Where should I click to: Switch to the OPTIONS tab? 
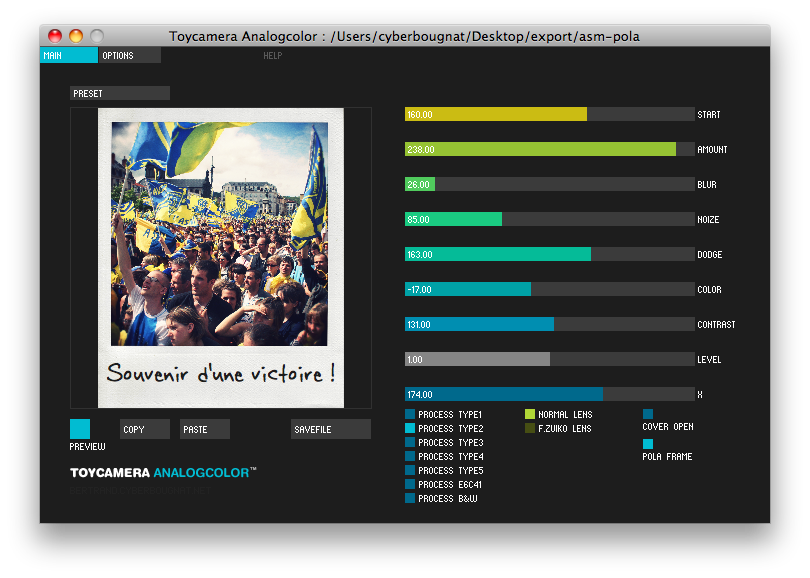coord(130,56)
